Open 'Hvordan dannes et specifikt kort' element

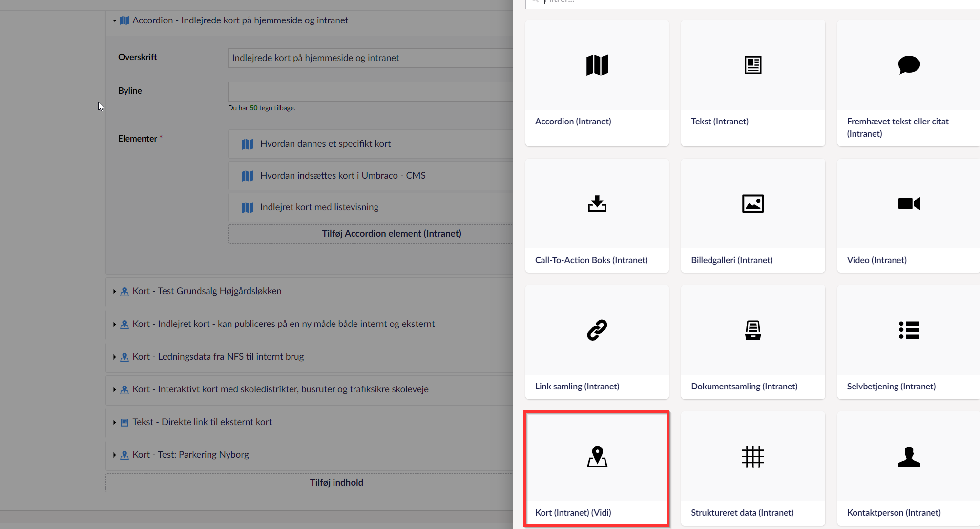point(325,144)
